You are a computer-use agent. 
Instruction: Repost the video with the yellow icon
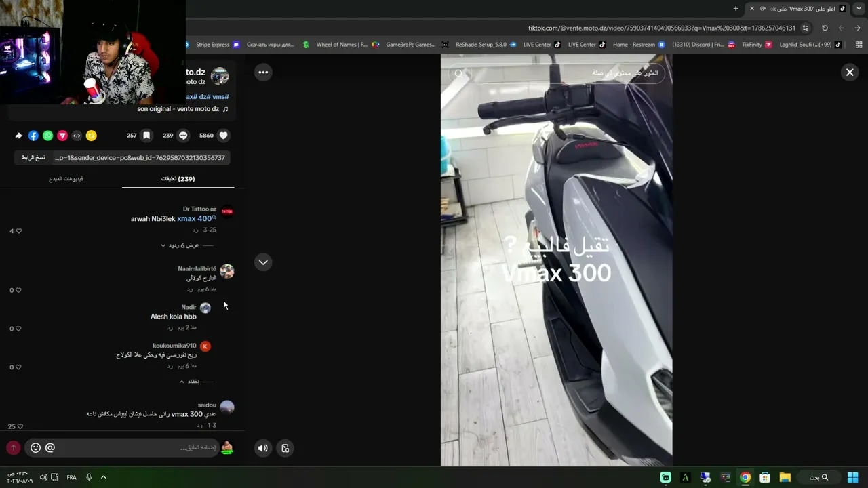tap(92, 136)
